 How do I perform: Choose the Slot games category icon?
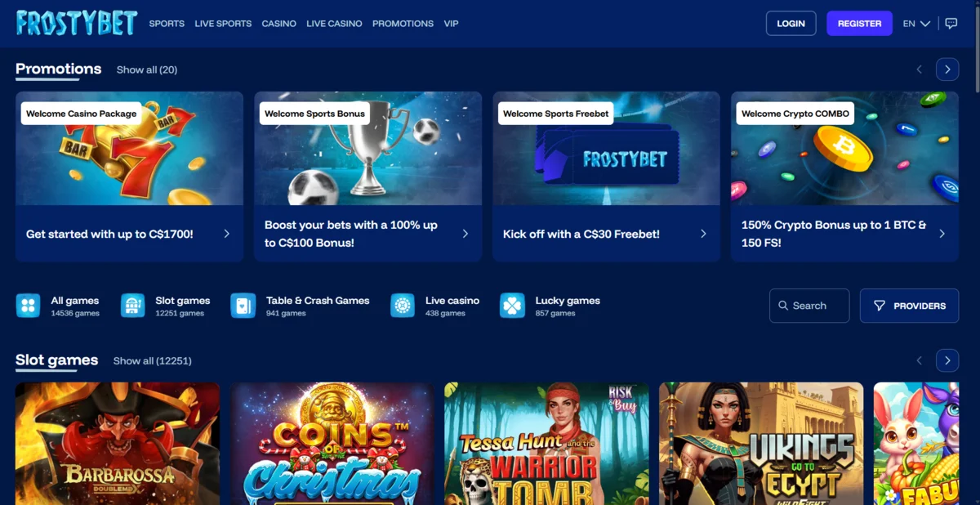pos(132,306)
